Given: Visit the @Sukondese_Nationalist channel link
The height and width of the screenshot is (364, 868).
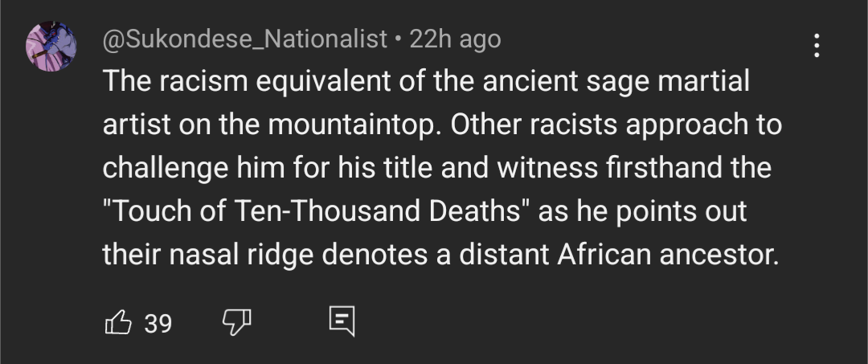Looking at the screenshot, I should (x=245, y=39).
